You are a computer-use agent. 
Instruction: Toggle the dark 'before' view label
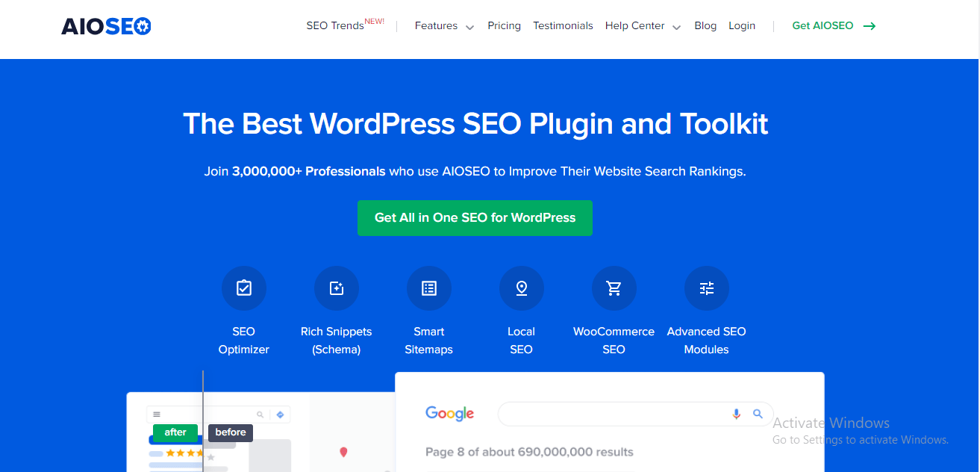click(230, 432)
